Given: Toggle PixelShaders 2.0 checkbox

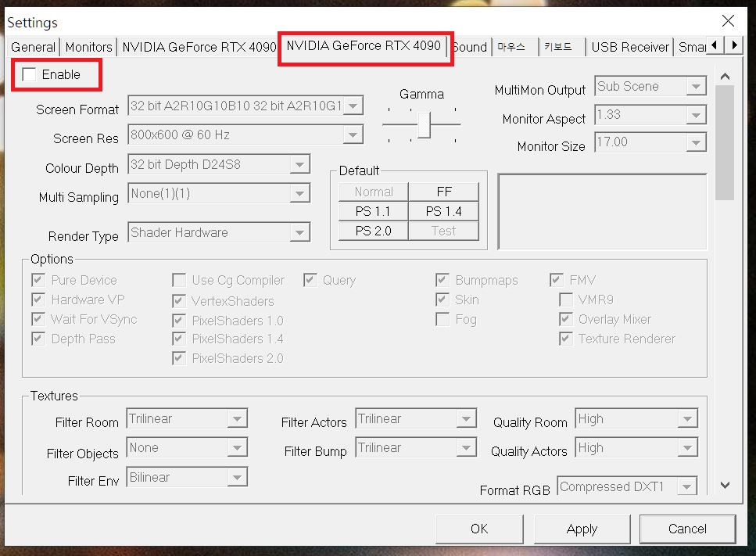Looking at the screenshot, I should tap(179, 358).
